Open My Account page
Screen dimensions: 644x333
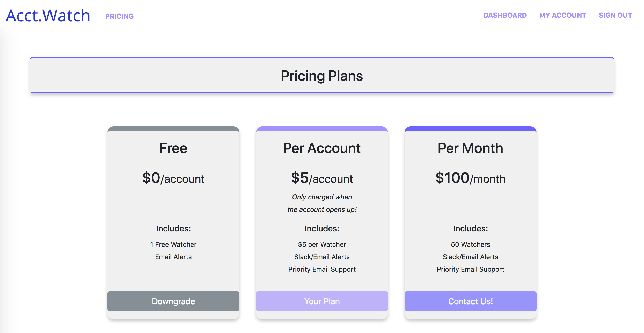coord(563,15)
